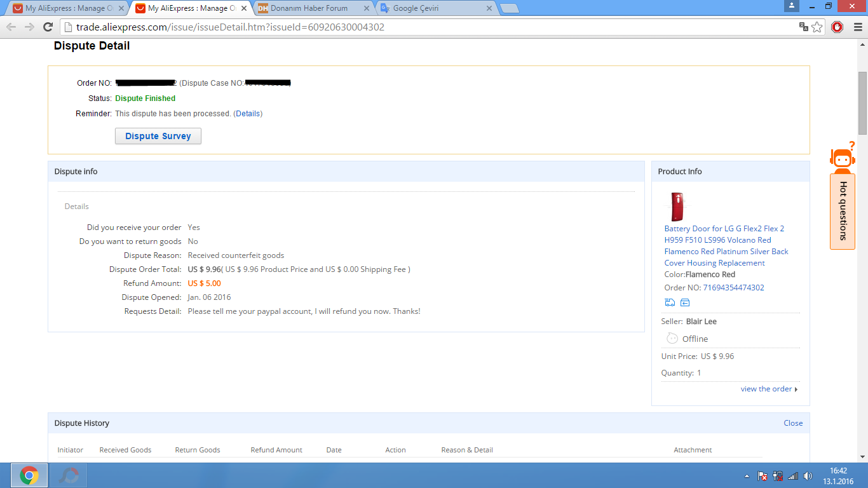Click the delivery truck icon under order number
The width and height of the screenshot is (868, 488).
[x=670, y=302]
